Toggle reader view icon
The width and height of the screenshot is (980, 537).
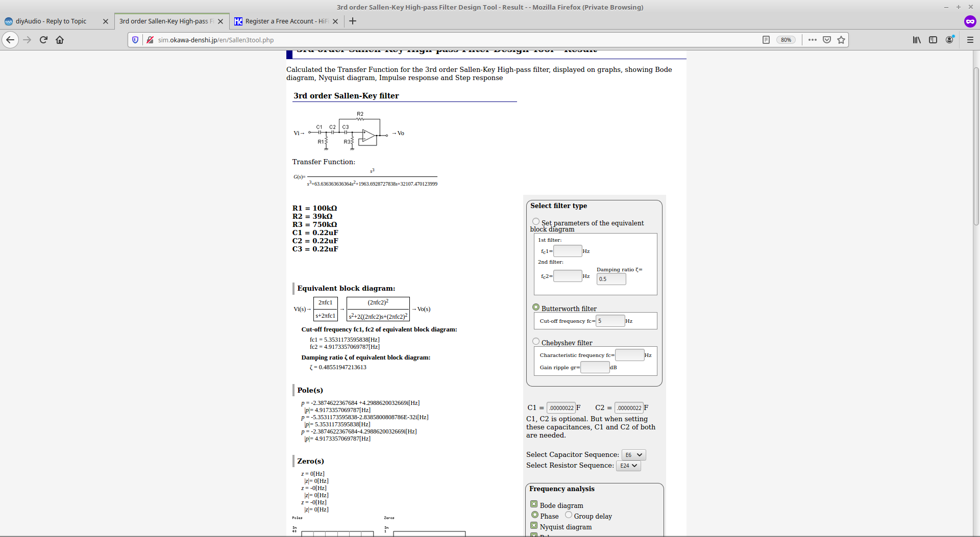coord(766,40)
